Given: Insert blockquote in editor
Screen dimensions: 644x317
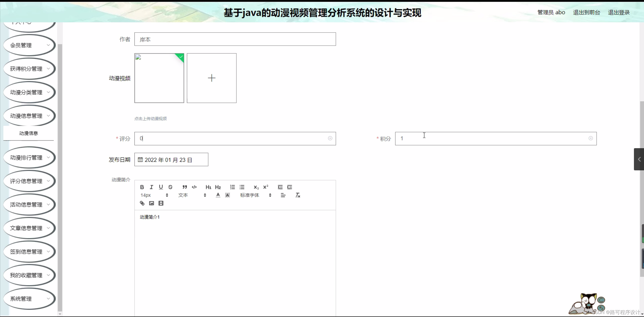Looking at the screenshot, I should (185, 187).
